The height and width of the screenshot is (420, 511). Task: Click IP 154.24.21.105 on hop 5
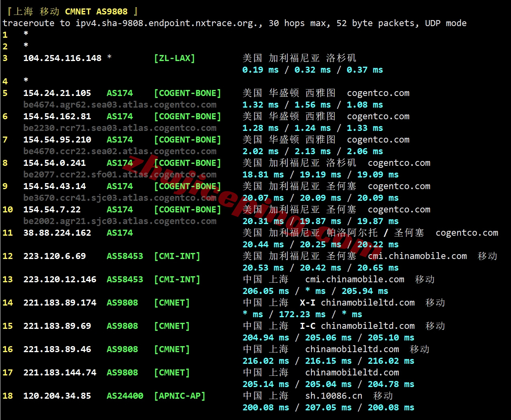[57, 93]
